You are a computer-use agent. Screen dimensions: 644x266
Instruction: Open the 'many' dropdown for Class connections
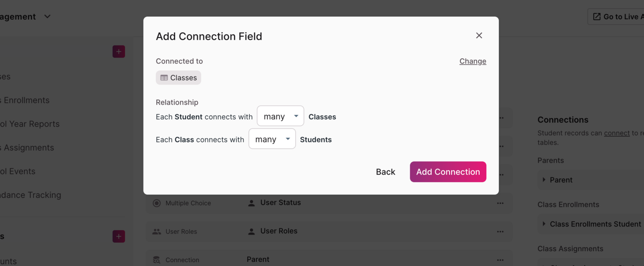[272, 139]
